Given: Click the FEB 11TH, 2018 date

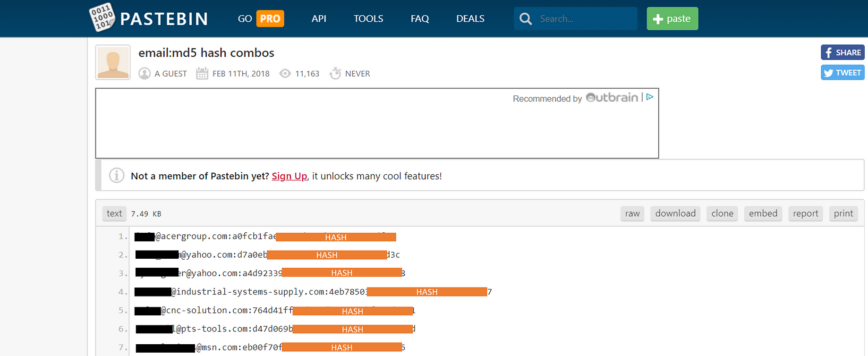Looking at the screenshot, I should point(241,74).
